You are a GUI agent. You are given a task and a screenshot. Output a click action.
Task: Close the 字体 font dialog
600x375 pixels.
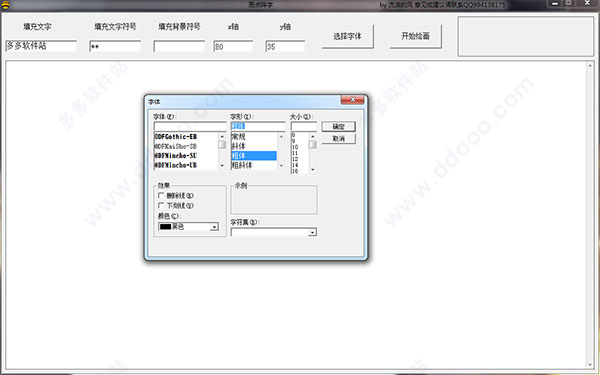coord(352,100)
